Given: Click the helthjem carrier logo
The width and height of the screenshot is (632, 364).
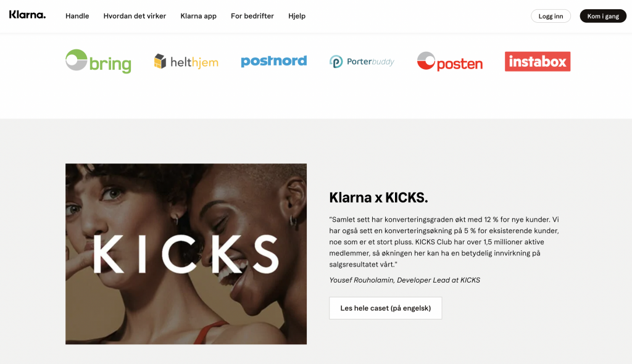Looking at the screenshot, I should pos(186,62).
